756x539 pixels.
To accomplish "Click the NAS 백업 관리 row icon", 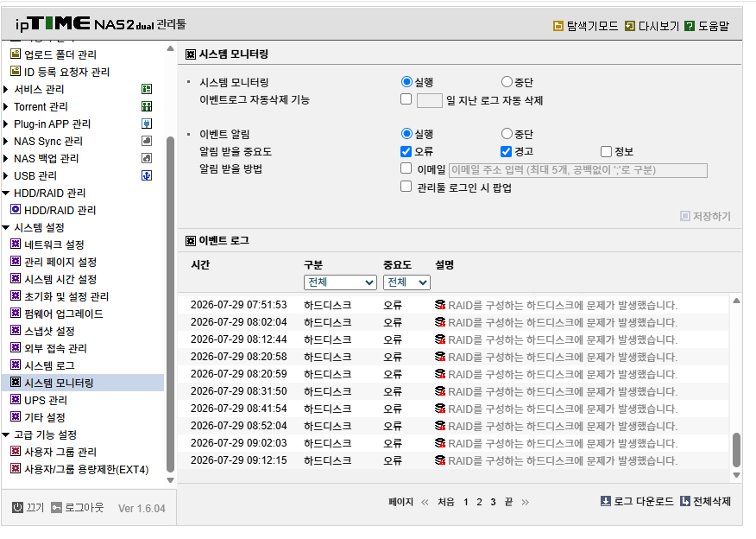I will [147, 158].
